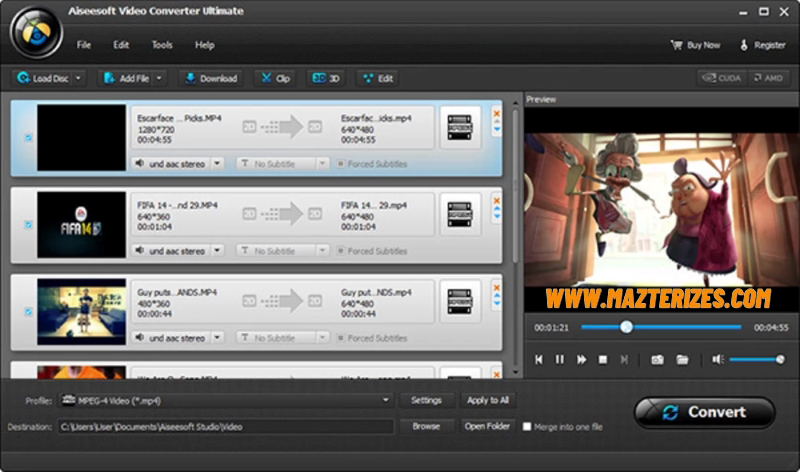Mute the preview audio speaker icon
The width and height of the screenshot is (800, 472).
718,360
